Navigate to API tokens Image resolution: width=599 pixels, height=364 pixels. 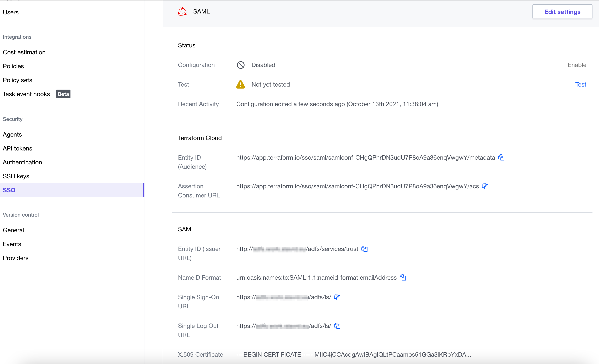pyautogui.click(x=17, y=148)
